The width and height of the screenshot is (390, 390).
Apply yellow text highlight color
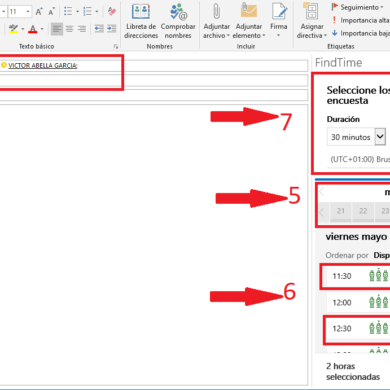13,29
